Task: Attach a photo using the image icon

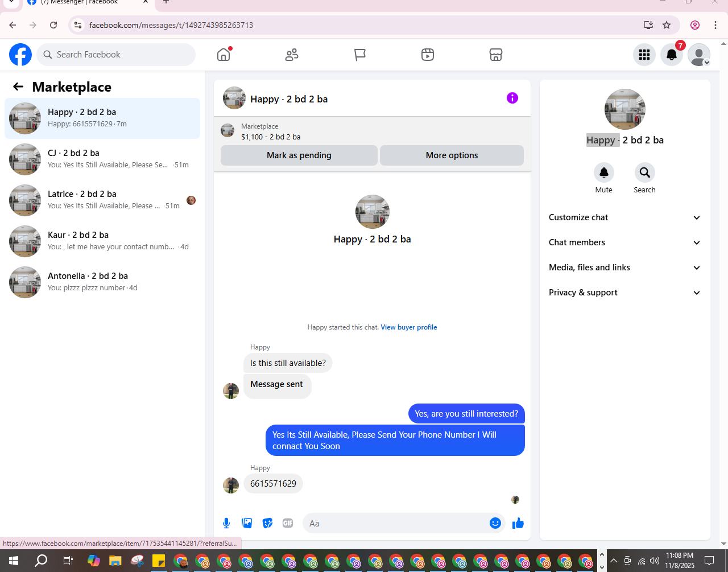Action: 247,523
